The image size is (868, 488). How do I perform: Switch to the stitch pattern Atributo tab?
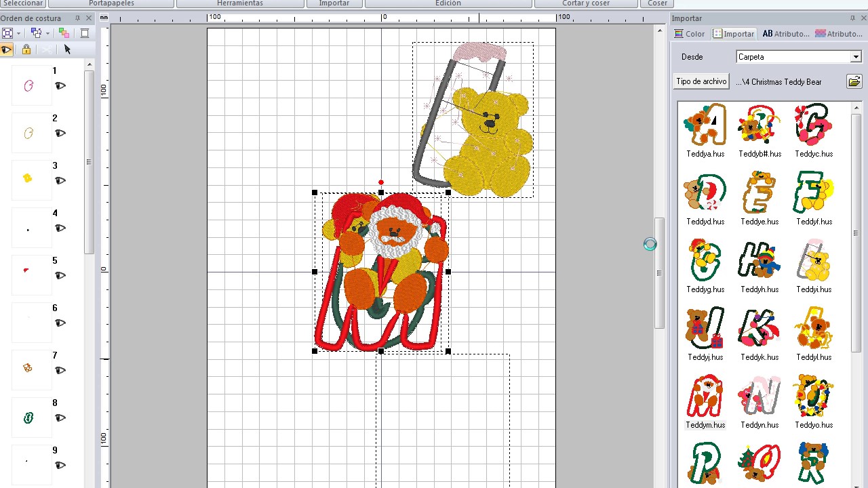click(838, 34)
